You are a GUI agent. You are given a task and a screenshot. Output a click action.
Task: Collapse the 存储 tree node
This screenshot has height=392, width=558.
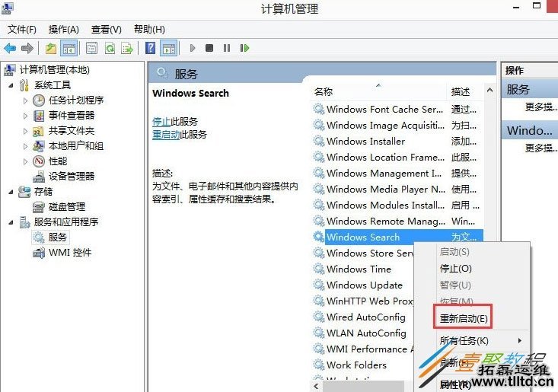pyautogui.click(x=11, y=192)
